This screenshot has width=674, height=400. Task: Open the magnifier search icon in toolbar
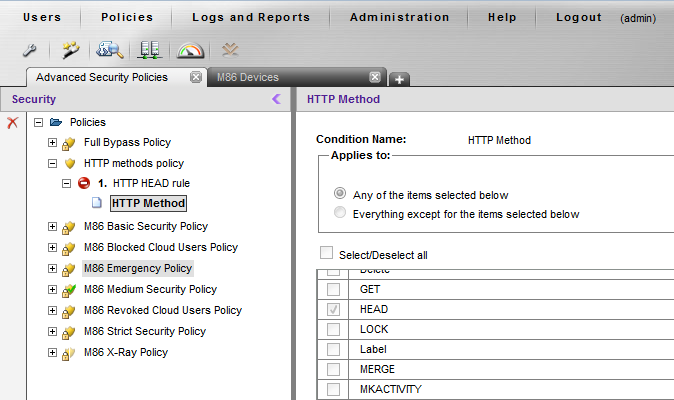109,49
